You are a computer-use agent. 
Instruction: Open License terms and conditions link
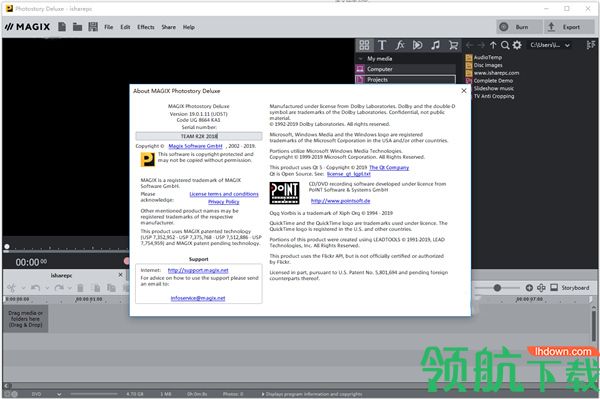pyautogui.click(x=224, y=194)
